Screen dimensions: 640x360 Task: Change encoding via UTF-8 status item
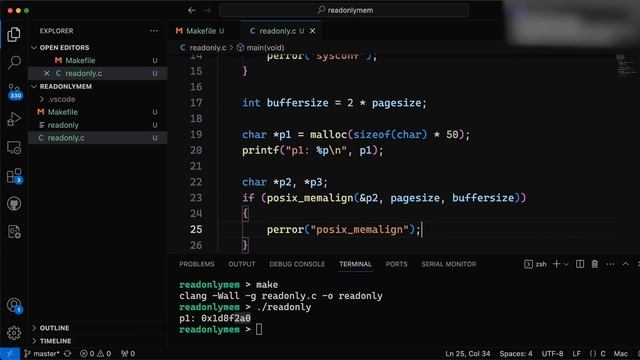click(552, 353)
